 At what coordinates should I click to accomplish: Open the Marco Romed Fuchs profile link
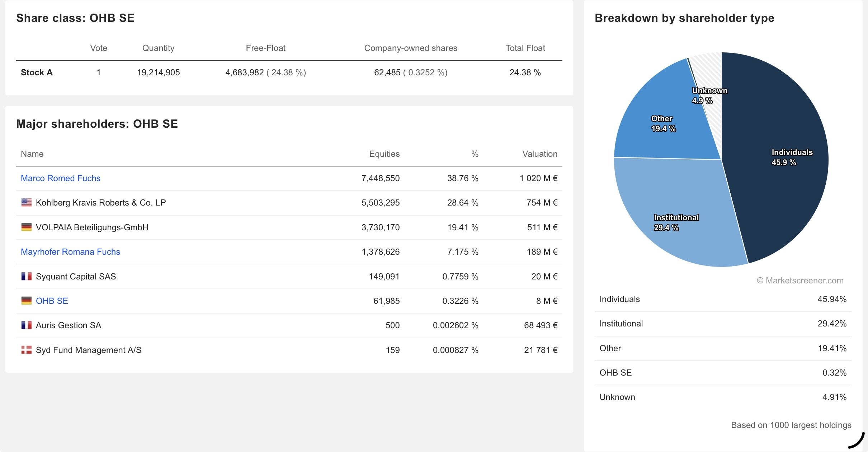(x=61, y=178)
